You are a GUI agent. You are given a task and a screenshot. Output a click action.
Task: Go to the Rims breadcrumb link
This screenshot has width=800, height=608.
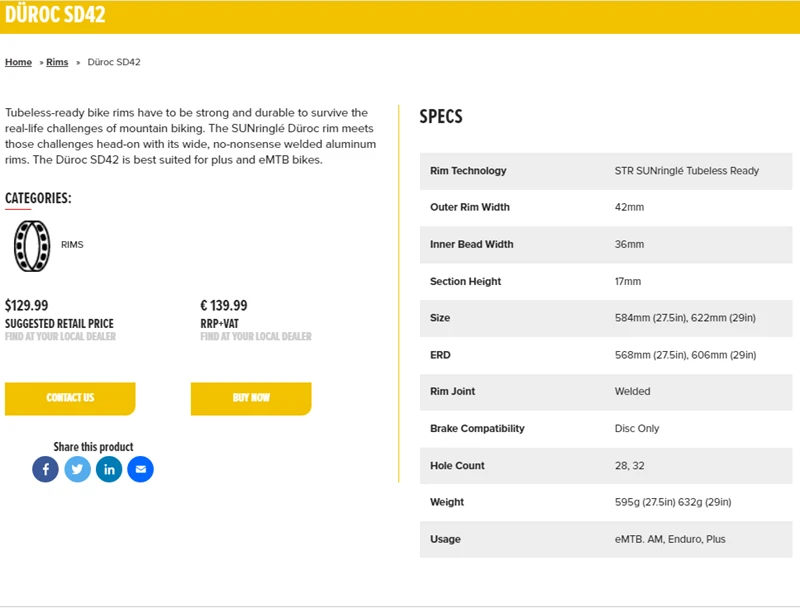point(57,62)
